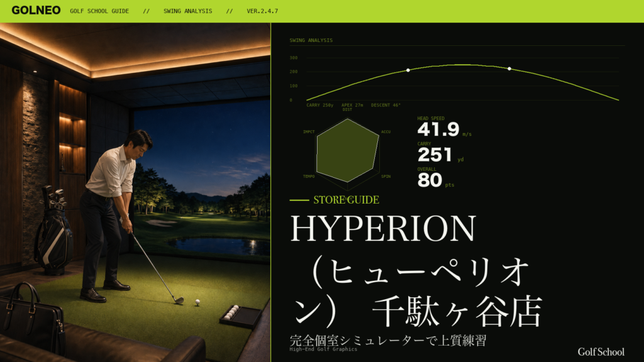Click the TEMPO radar axis label
Screen dimensions: 644x362
click(x=309, y=177)
